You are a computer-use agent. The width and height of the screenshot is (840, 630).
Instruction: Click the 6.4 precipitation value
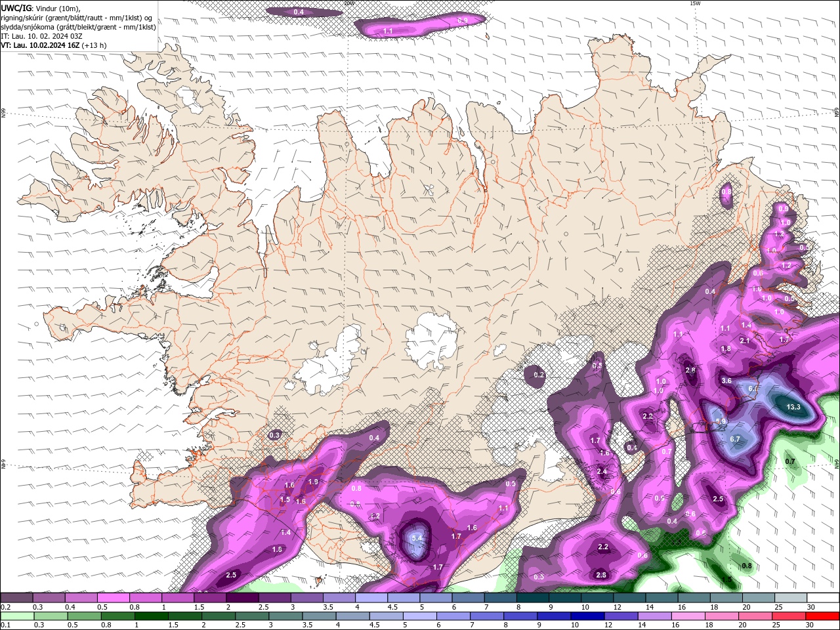pyautogui.click(x=753, y=388)
